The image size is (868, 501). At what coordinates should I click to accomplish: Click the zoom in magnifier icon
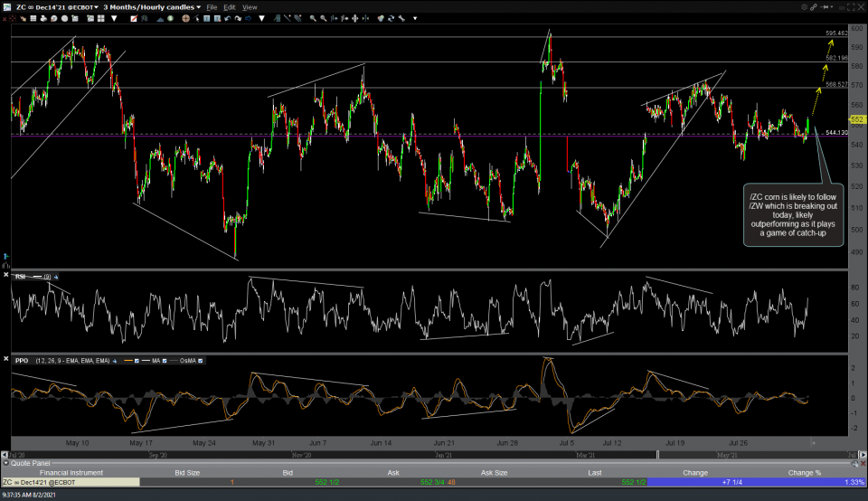tap(313, 18)
